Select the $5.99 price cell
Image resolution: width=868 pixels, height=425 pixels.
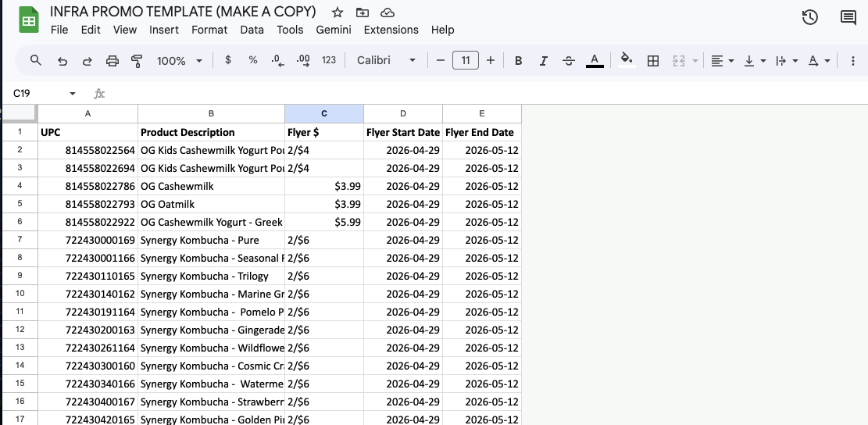pyautogui.click(x=324, y=222)
